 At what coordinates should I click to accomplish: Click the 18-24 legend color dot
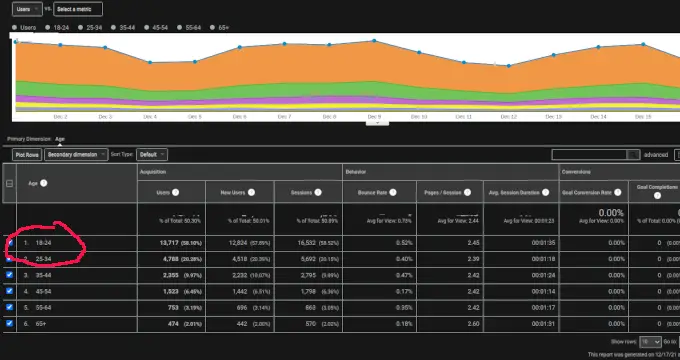pos(48,27)
